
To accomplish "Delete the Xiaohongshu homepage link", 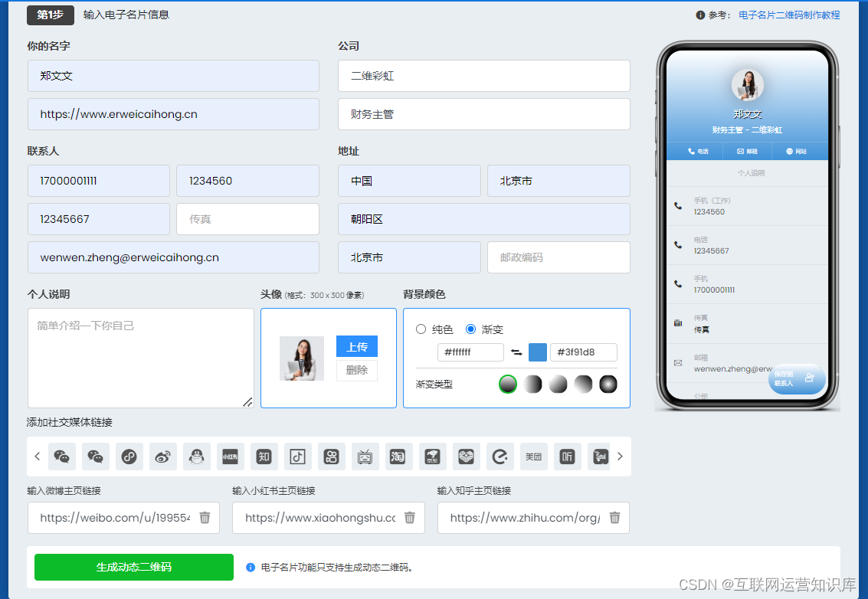I will tap(410, 518).
